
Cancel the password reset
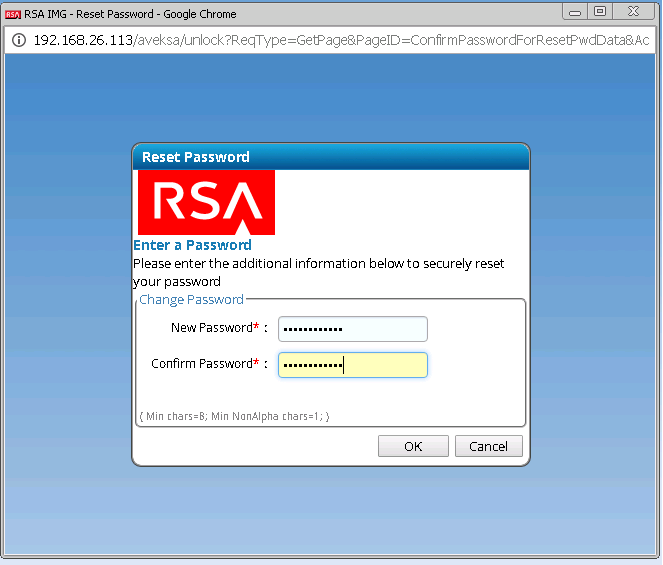click(488, 446)
